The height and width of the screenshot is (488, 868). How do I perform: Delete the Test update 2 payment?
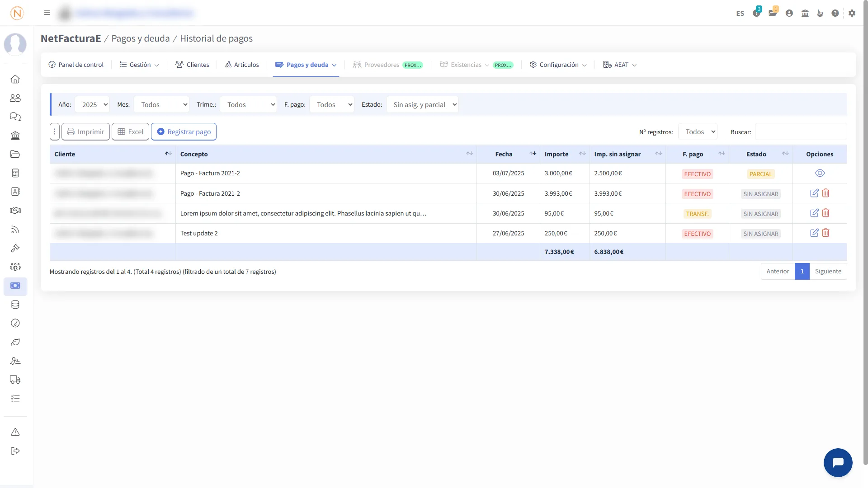tap(826, 233)
